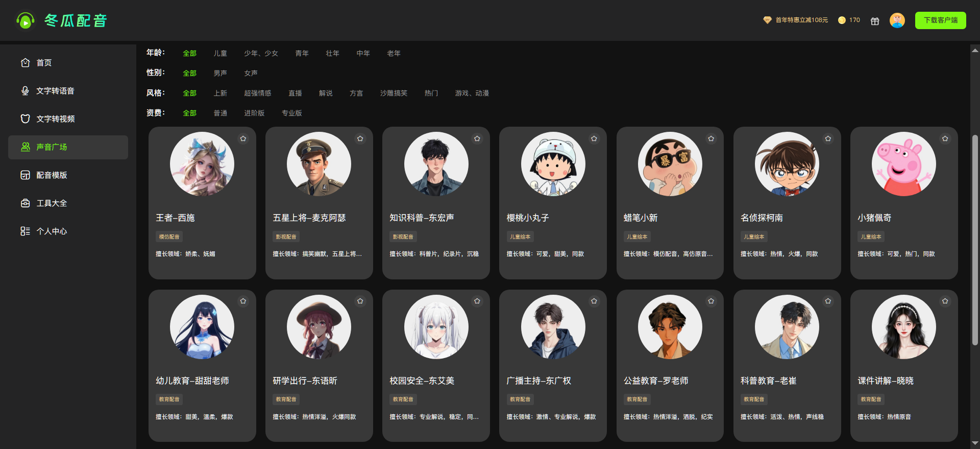
Task: Click the vertical scrollbar thumb
Action: click(x=975, y=240)
